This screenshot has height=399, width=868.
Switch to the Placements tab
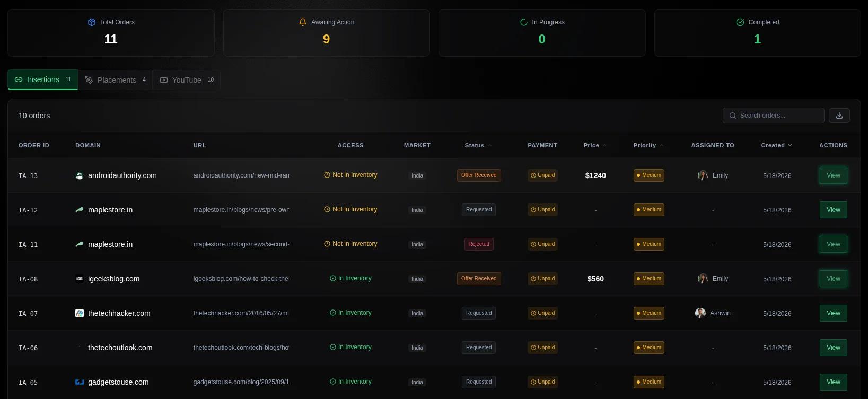click(x=116, y=80)
